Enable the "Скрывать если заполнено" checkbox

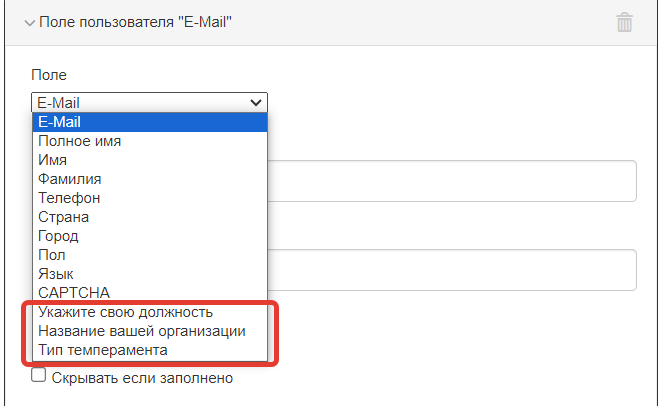click(38, 375)
